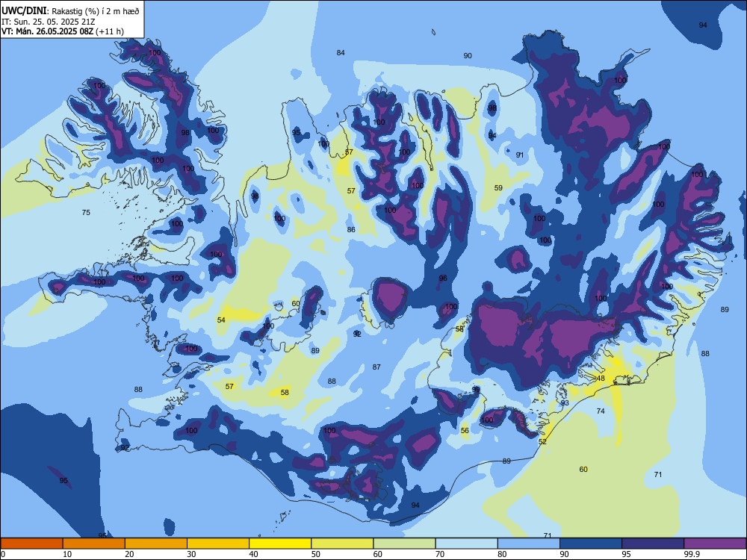Click the '84' humidity value on the map
The image size is (747, 560).
click(x=341, y=53)
